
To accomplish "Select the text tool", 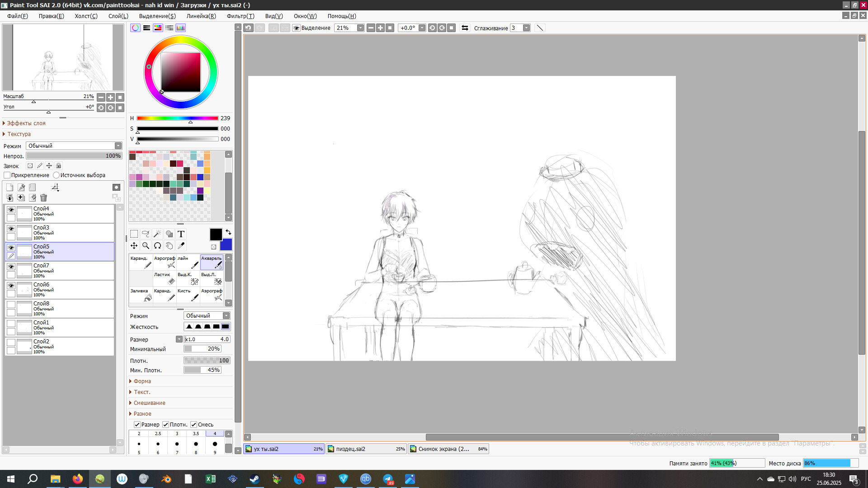I will tap(181, 234).
